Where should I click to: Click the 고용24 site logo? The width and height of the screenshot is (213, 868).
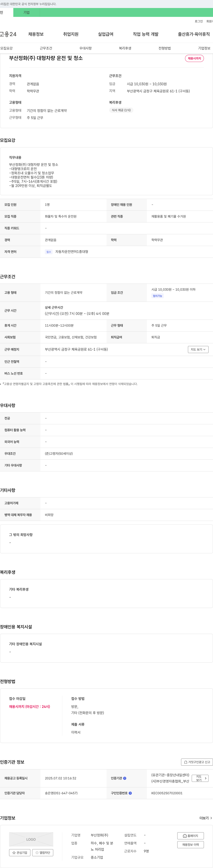tap(8, 34)
